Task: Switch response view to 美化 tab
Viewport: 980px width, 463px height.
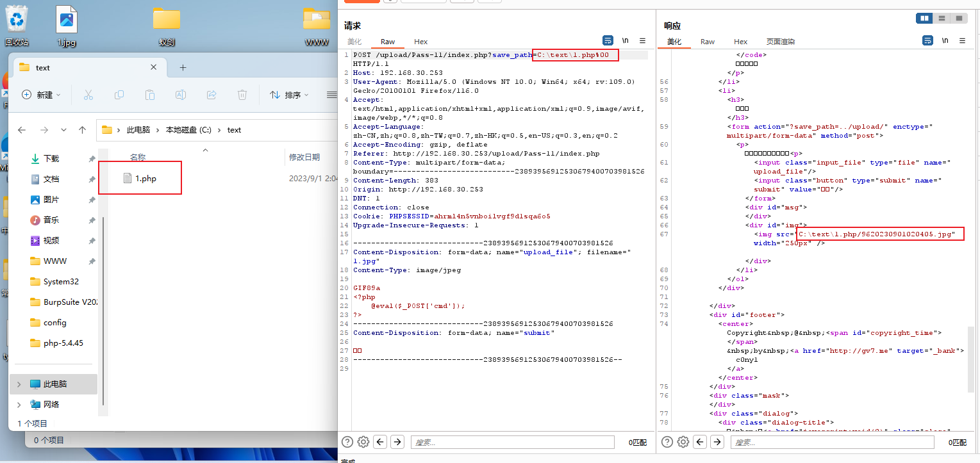Action: pos(674,42)
